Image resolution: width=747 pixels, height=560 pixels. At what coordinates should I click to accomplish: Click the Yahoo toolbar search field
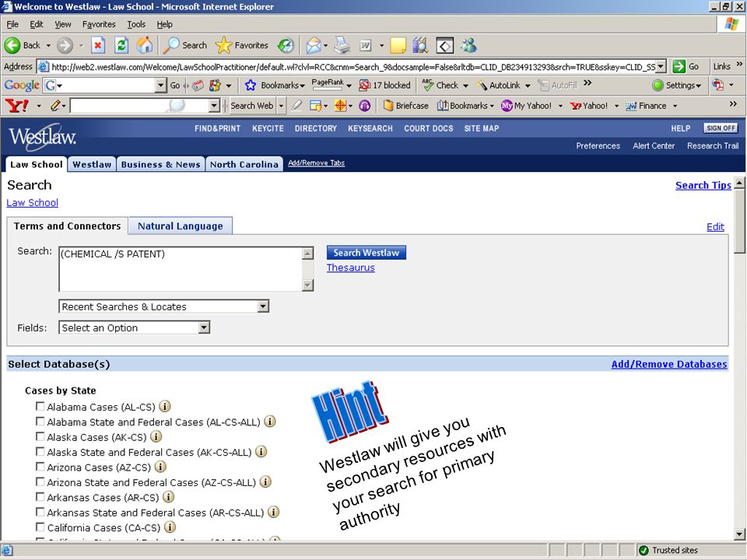point(139,105)
